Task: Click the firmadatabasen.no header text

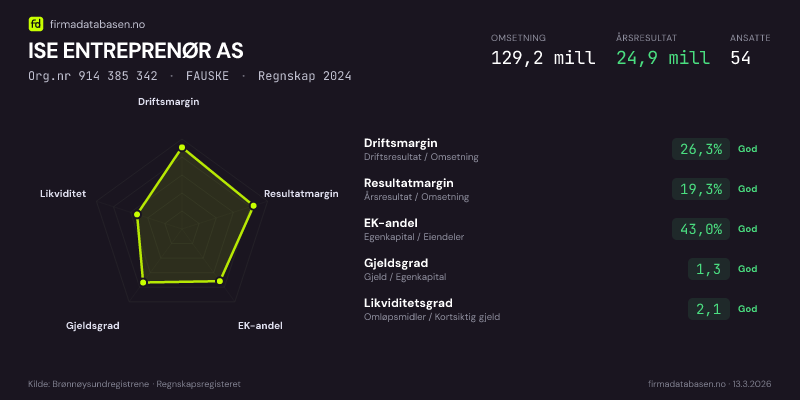Action: pyautogui.click(x=96, y=23)
